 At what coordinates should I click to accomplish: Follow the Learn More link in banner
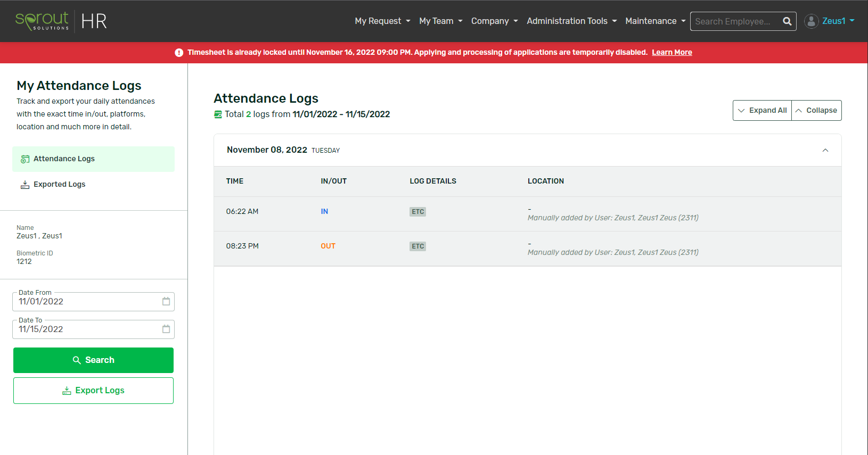tap(672, 53)
